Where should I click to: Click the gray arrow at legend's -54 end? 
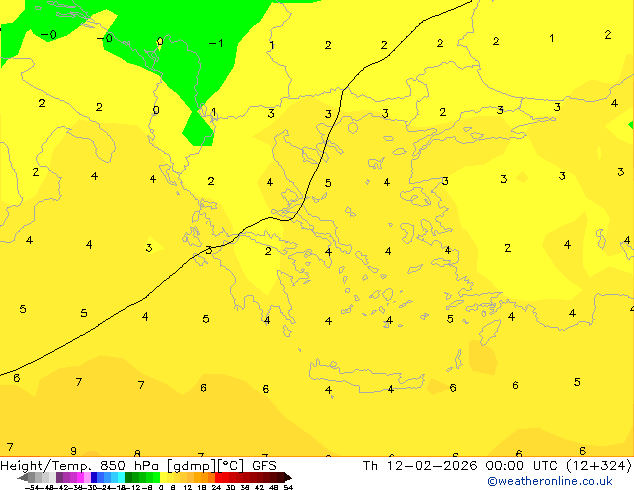[23, 477]
